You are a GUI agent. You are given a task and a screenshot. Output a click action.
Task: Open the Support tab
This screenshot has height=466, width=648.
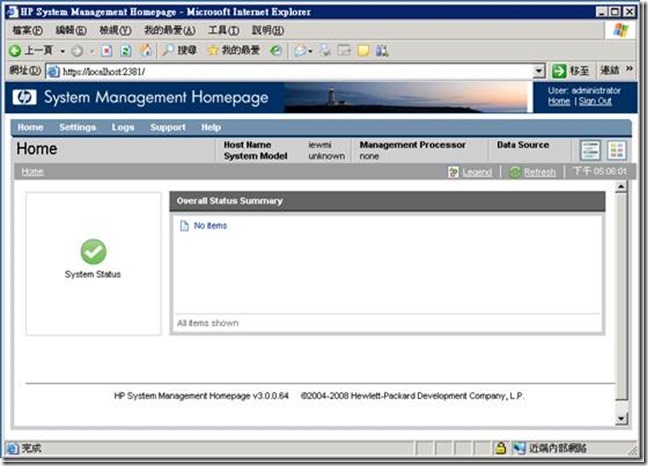point(168,127)
